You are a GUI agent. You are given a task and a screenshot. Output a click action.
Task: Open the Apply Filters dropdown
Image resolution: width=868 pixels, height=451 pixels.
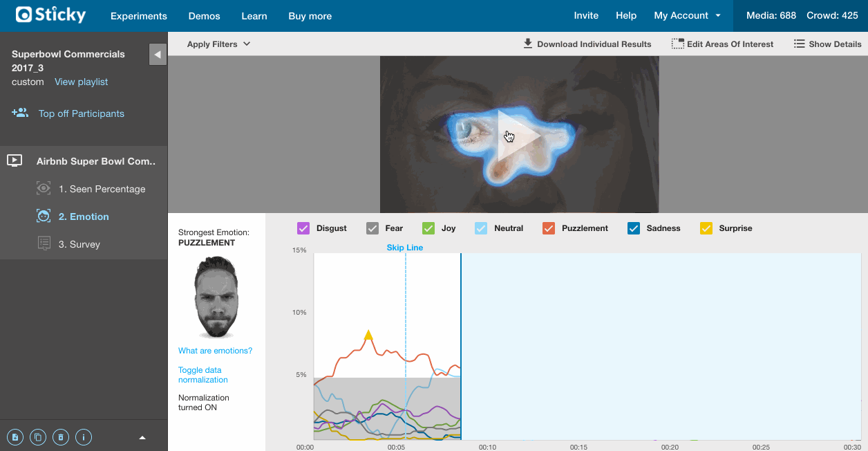pyautogui.click(x=218, y=44)
